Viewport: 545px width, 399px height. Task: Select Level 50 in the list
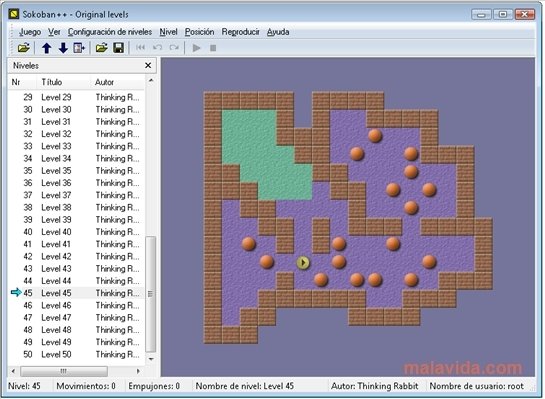(76, 355)
